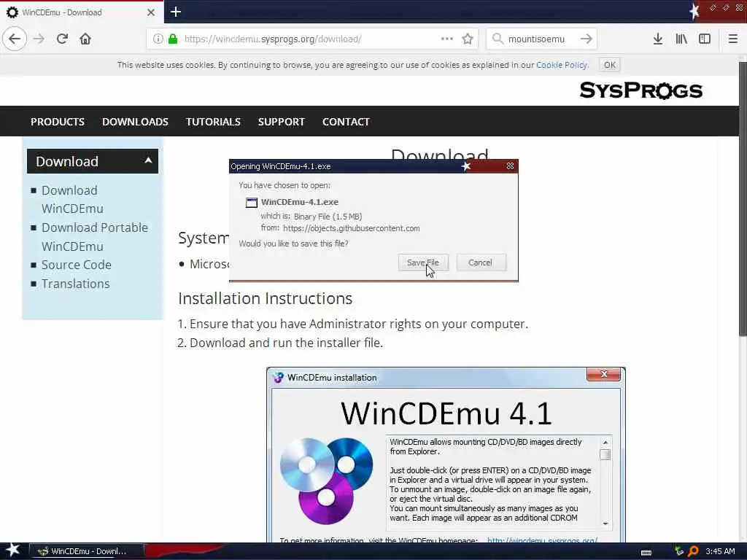The height and width of the screenshot is (560, 747).
Task: Toggle the sidebar view icon
Action: point(705,39)
